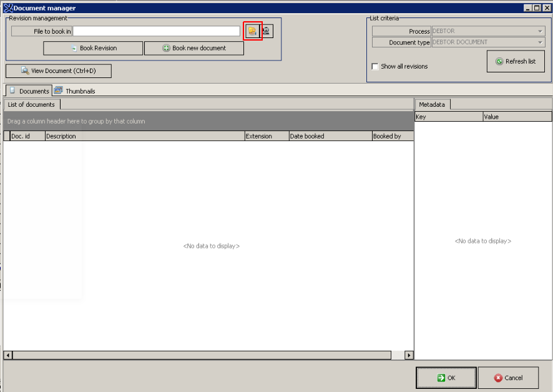Select the List of documents tab
The height and width of the screenshot is (392, 553).
(31, 104)
